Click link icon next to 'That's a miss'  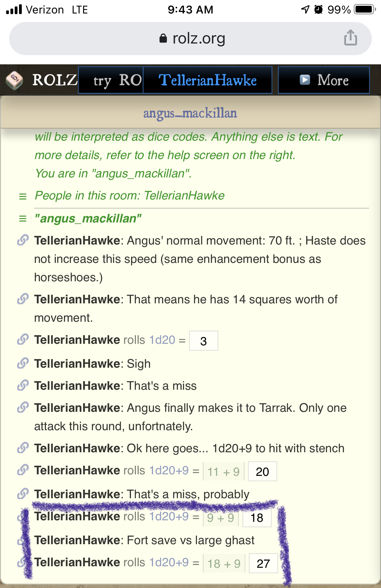tap(23, 385)
